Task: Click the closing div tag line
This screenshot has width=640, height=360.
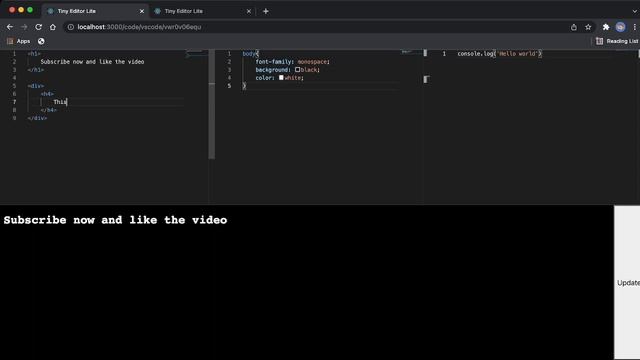Action: (37, 118)
